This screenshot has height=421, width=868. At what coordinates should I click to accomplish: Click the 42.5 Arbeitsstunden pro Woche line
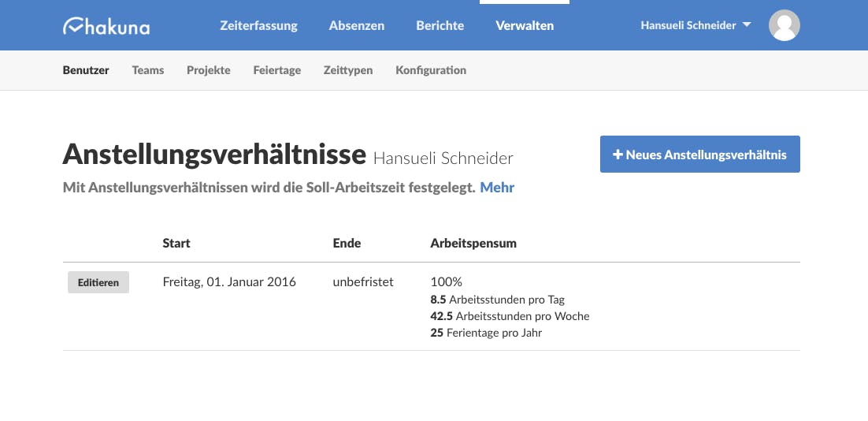pyautogui.click(x=510, y=316)
